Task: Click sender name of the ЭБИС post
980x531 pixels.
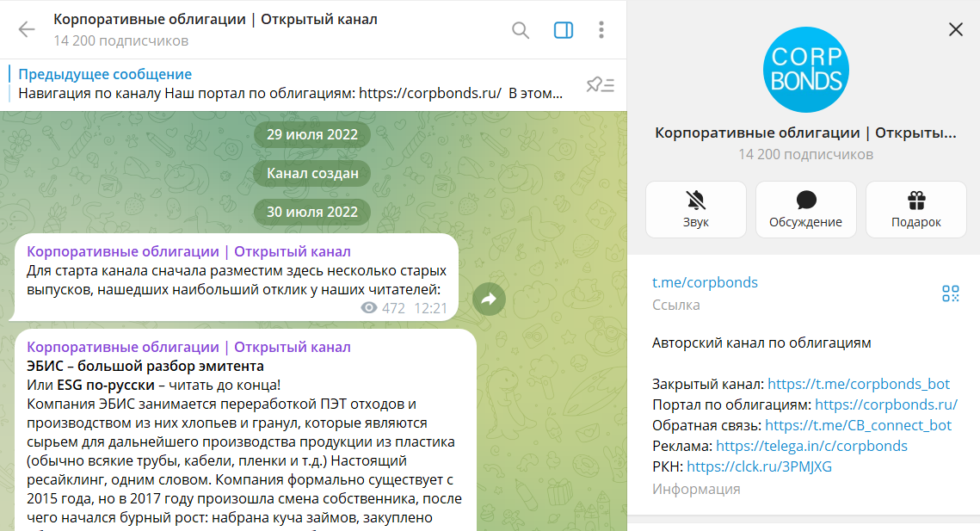Action: tap(188, 347)
